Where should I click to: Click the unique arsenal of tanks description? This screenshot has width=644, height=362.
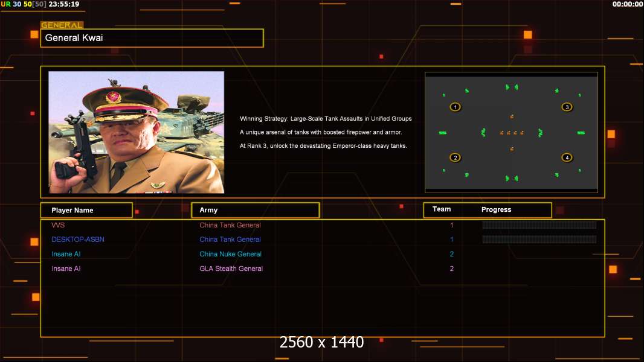pos(321,132)
